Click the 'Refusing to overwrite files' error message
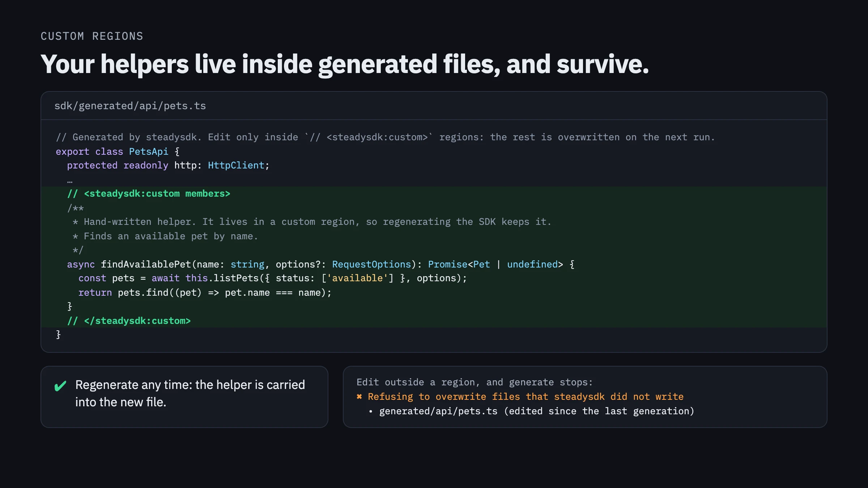 coord(526,397)
